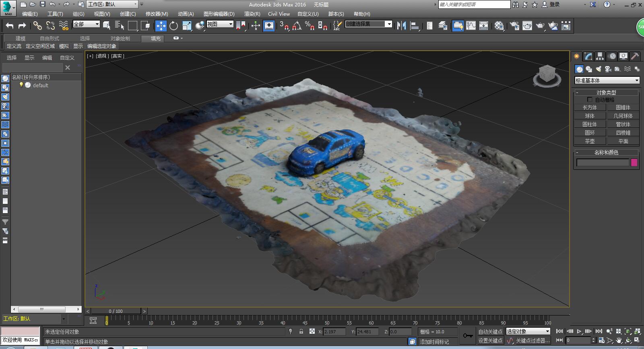Click the teapot Render Production icon

point(540,26)
